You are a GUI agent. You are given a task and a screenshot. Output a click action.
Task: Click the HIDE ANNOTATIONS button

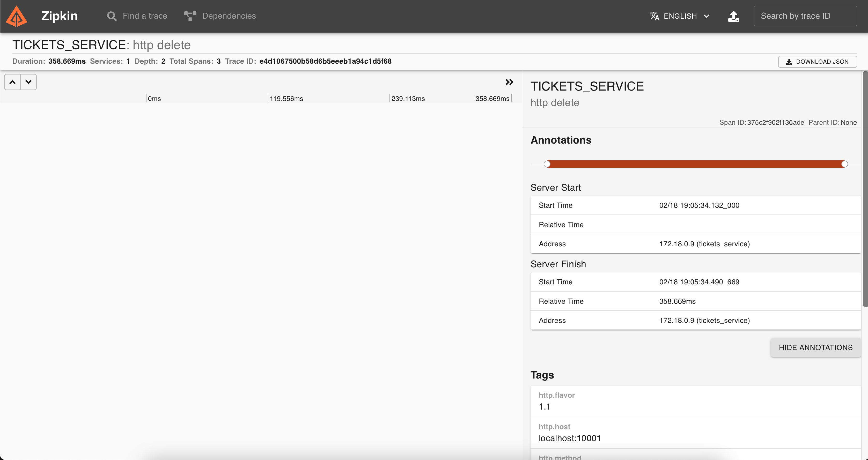[x=815, y=347]
